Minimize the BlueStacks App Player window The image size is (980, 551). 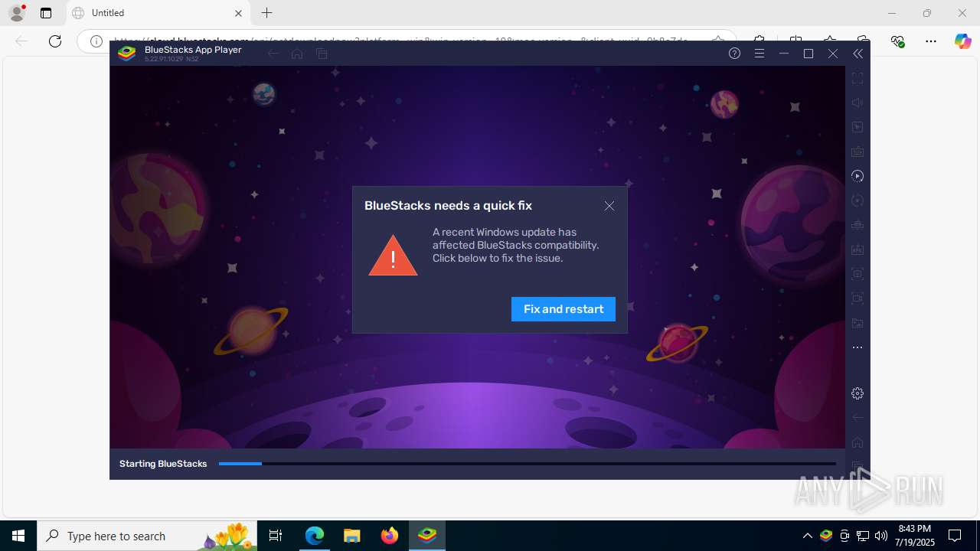(x=784, y=54)
